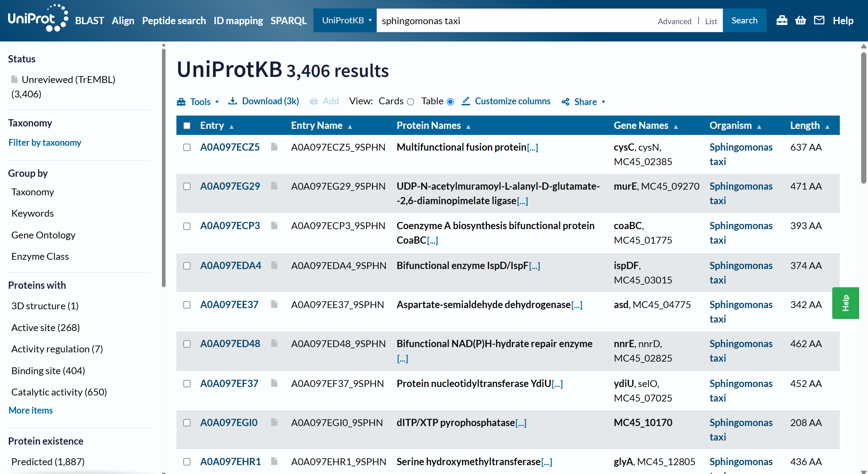Click file icon next to A0A097EF37

274,383
